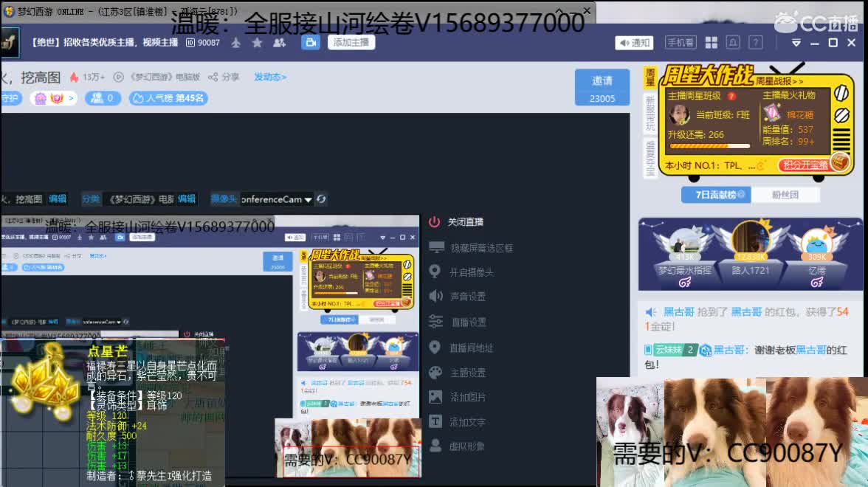
Task: Open the question mark help icon
Action: coord(756,43)
